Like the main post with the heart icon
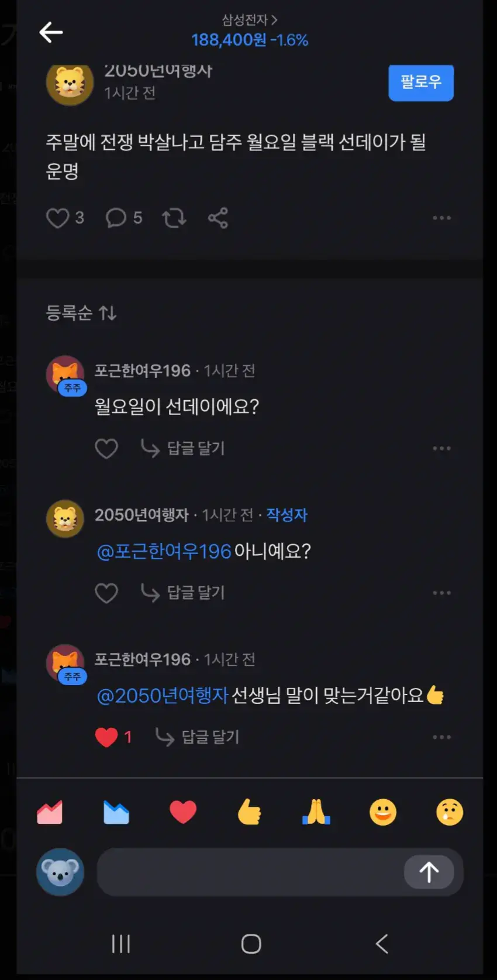 point(58,218)
